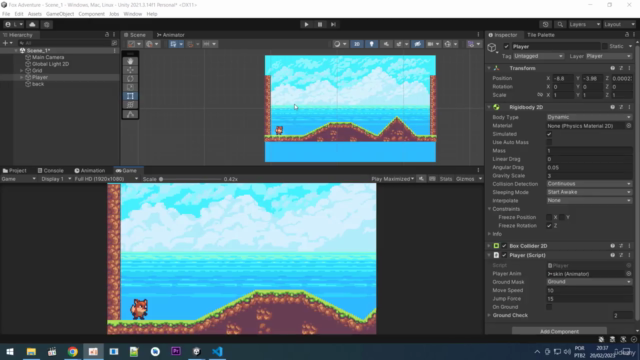
Task: Collapse the Rigidbody 2D component
Action: [x=489, y=107]
